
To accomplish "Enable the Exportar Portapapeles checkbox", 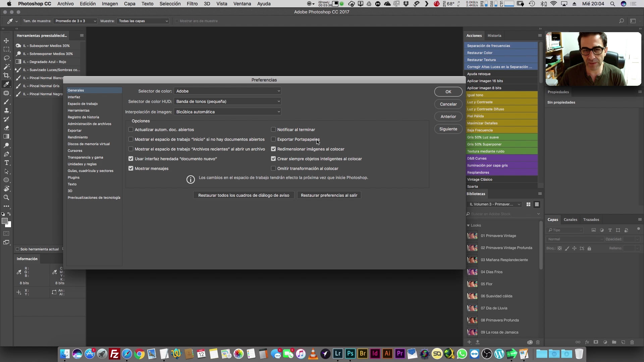I will pos(273,139).
